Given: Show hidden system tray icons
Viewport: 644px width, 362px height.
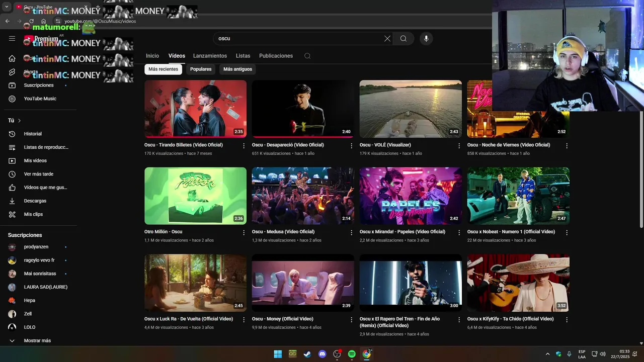Looking at the screenshot, I should [547, 354].
